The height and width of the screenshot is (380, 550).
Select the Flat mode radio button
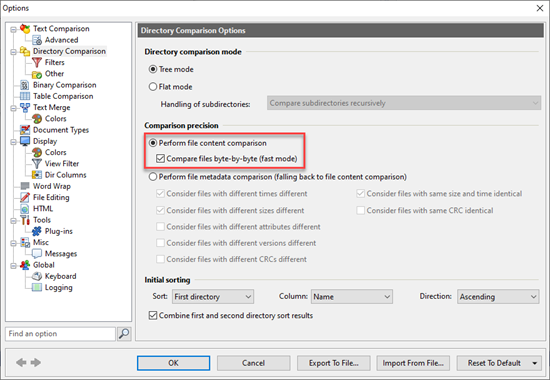[x=153, y=87]
